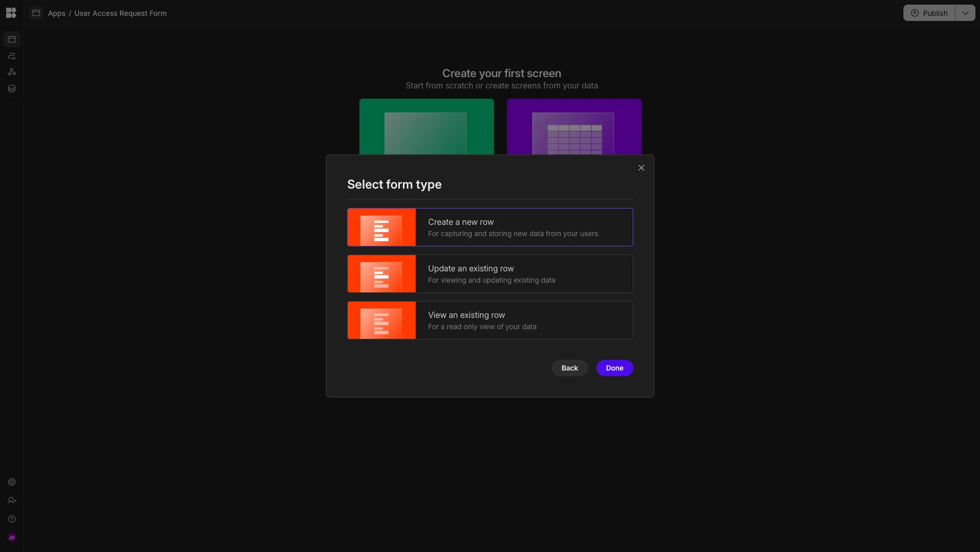Close the Select form type dialog

[x=641, y=167]
